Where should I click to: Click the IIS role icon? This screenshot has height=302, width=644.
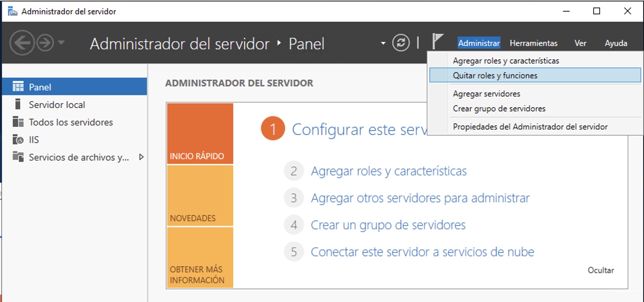[x=18, y=139]
